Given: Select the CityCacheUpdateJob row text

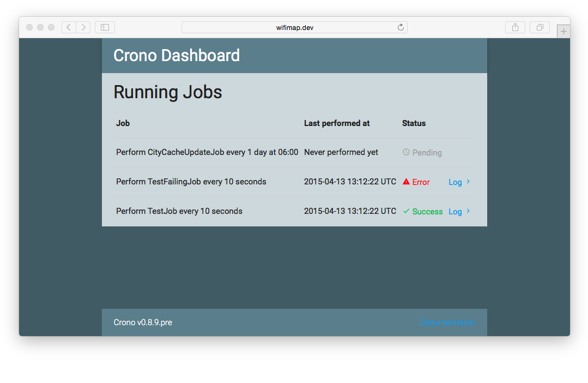Looking at the screenshot, I should (x=207, y=152).
